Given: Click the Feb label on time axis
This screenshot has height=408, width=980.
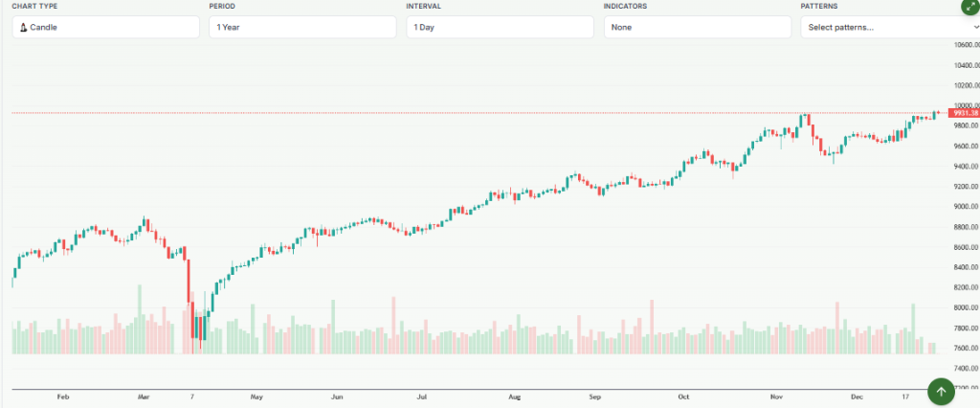Looking at the screenshot, I should click(x=63, y=396).
